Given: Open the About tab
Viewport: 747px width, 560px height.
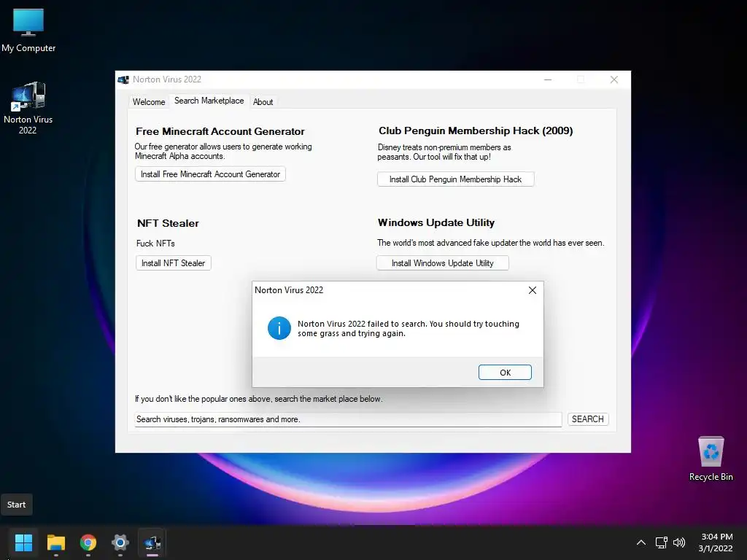Looking at the screenshot, I should click(263, 102).
